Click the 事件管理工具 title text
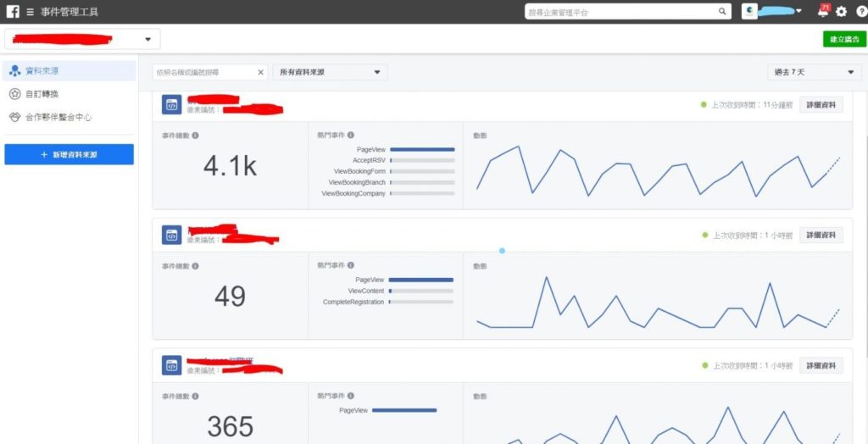868x444 pixels. point(70,12)
